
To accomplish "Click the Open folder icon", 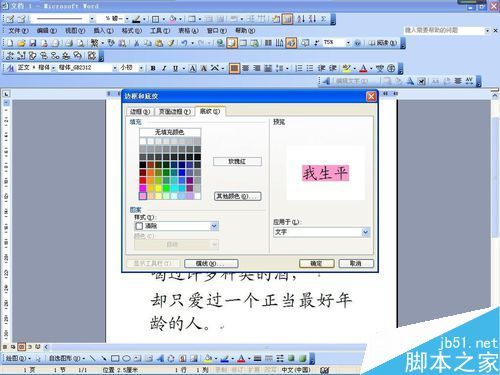I will (x=21, y=43).
